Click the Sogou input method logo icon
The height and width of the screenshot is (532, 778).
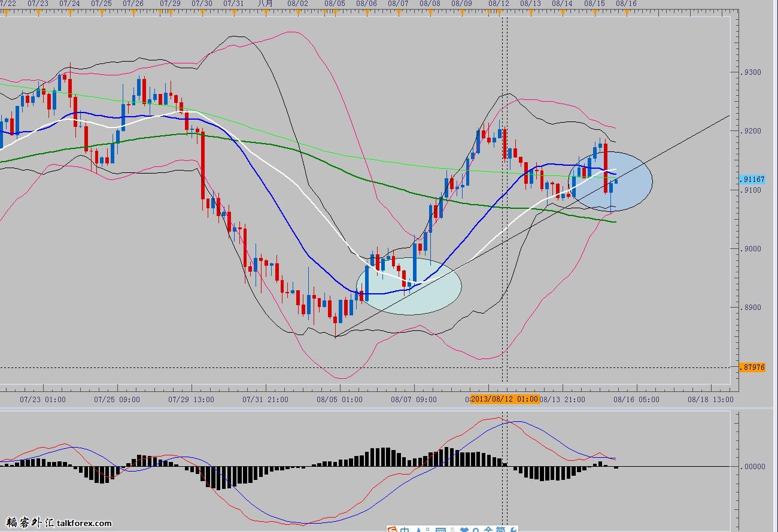coord(393,529)
